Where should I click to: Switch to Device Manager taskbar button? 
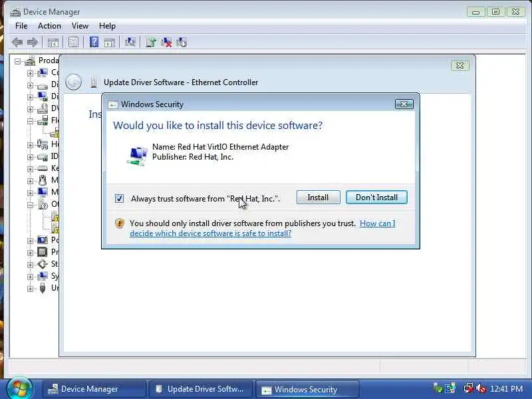tap(94, 389)
